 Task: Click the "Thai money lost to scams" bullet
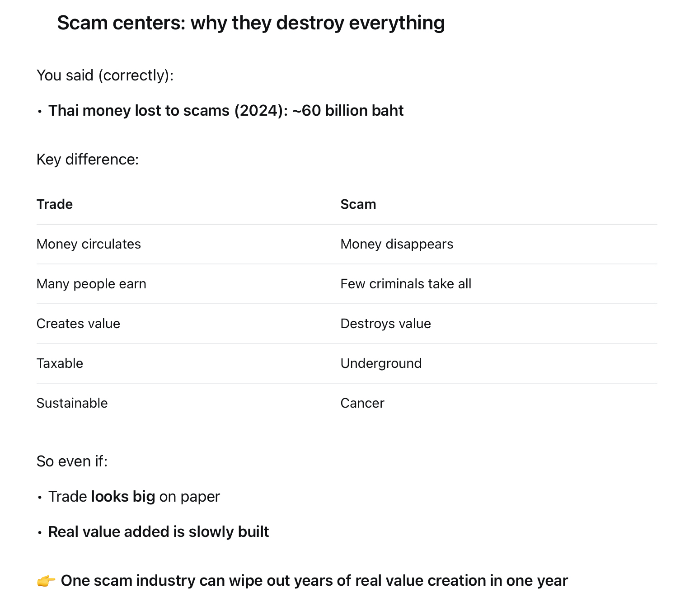[x=225, y=111]
